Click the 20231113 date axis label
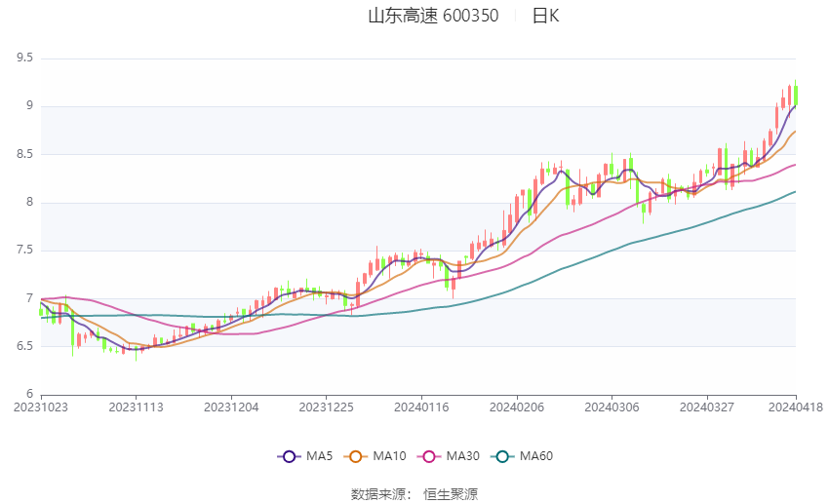829x504 pixels. 136,407
